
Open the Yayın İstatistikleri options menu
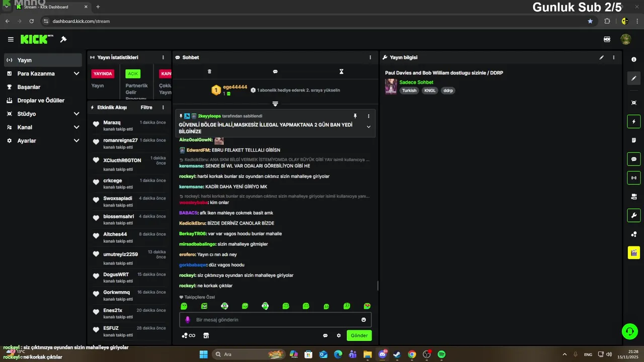(163, 57)
